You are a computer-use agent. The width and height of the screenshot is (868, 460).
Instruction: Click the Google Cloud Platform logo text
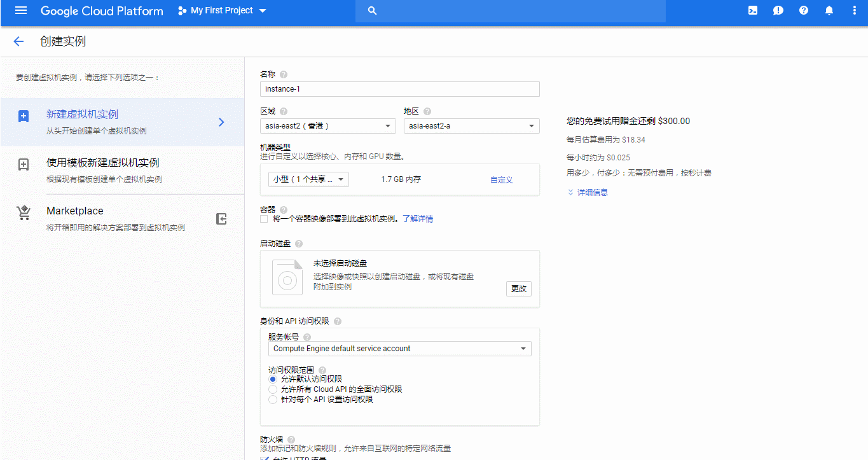coord(102,11)
